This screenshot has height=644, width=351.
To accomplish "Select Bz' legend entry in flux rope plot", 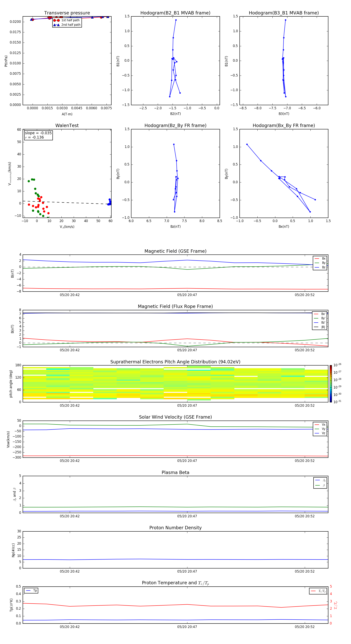I will coord(320,323).
